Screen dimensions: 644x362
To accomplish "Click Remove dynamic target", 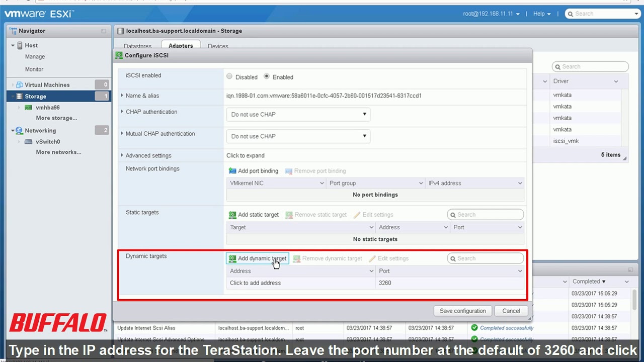I will [328, 258].
